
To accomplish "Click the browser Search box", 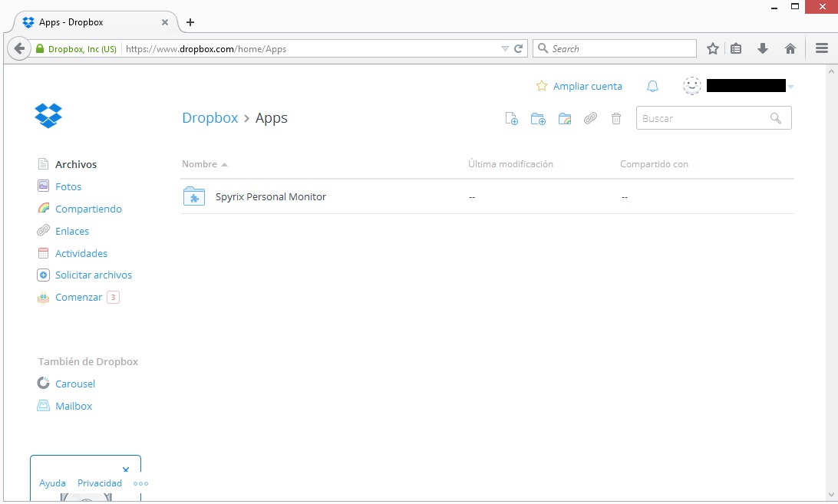I will 615,48.
